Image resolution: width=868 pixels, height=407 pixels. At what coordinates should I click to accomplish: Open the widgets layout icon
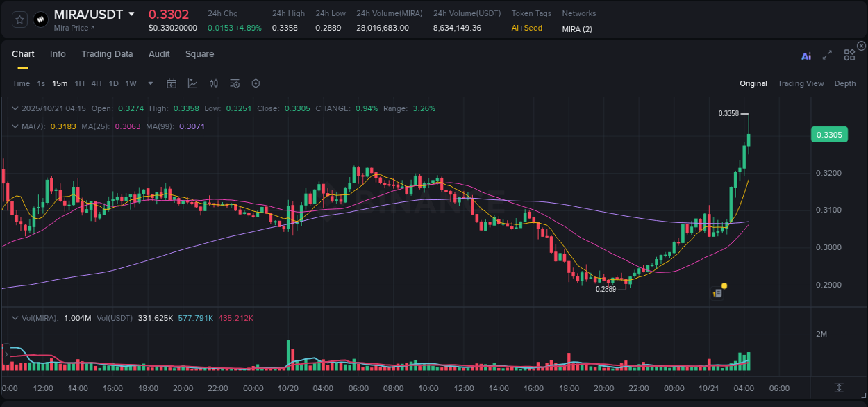[849, 54]
